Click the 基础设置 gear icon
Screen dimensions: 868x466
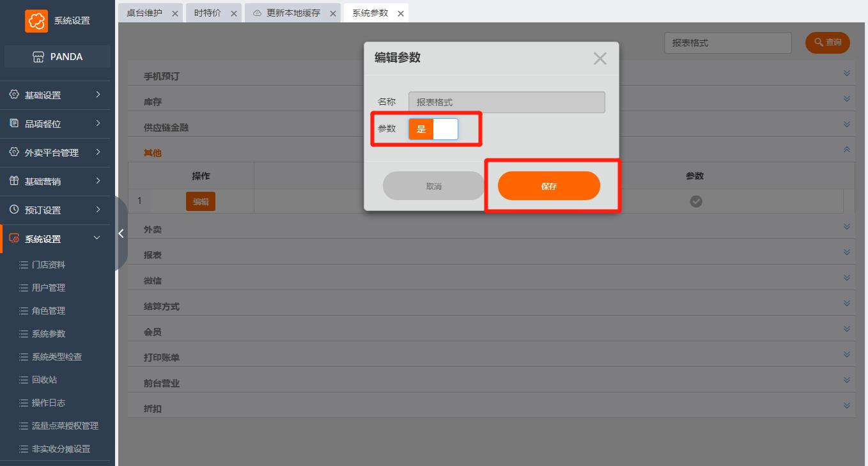[x=14, y=95]
